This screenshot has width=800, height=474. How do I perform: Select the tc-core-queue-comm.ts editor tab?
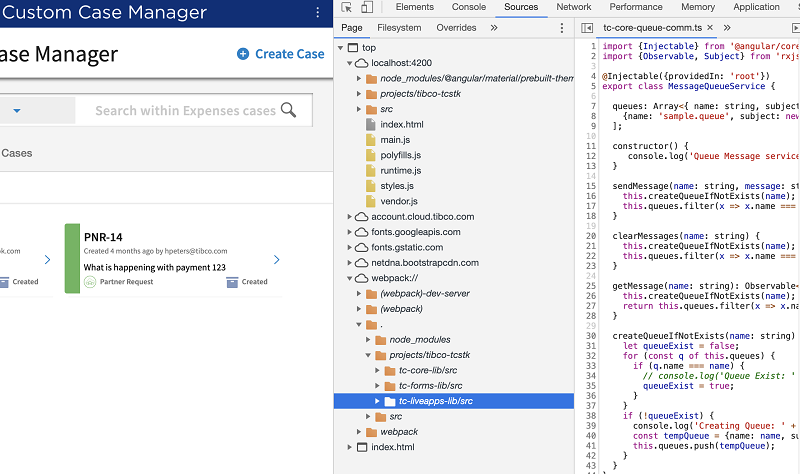(653, 28)
